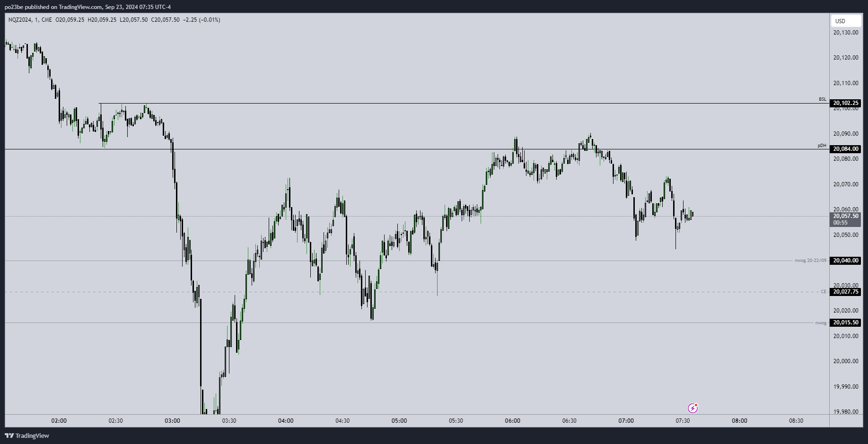Image resolution: width=868 pixels, height=444 pixels.
Task: Click the 20,130.00 price scale value
Action: click(x=845, y=33)
